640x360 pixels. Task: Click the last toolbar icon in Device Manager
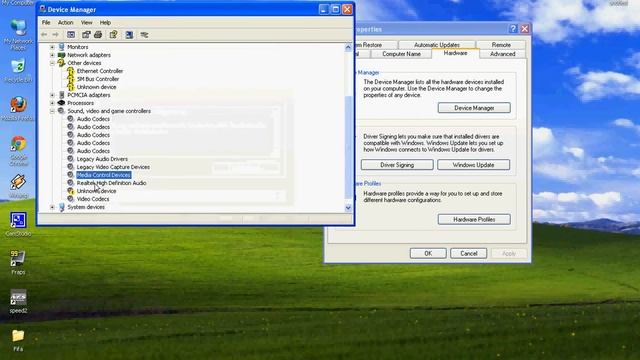[144, 35]
